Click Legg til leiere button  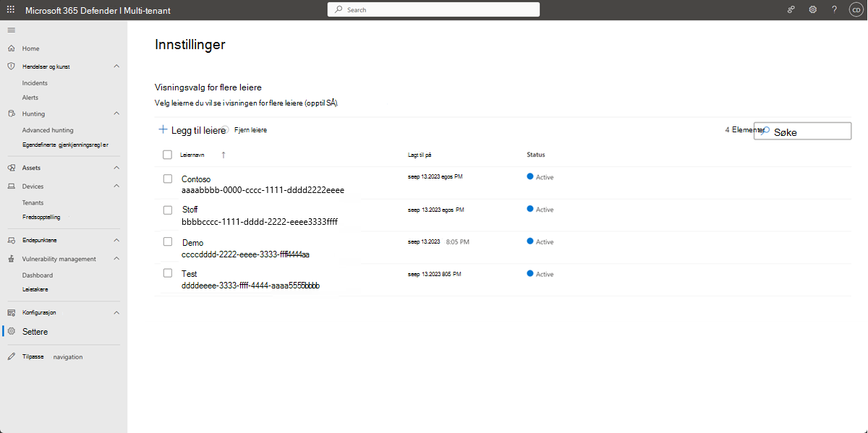click(x=192, y=130)
